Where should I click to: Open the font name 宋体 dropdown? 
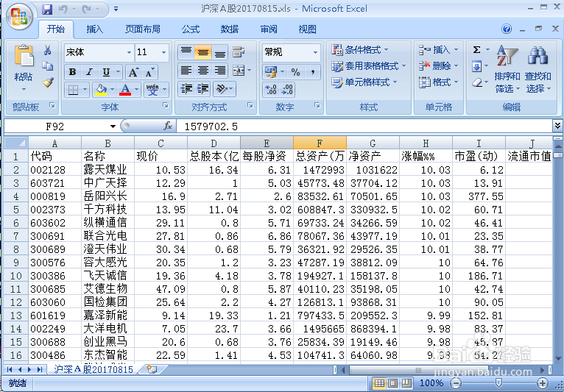click(129, 52)
